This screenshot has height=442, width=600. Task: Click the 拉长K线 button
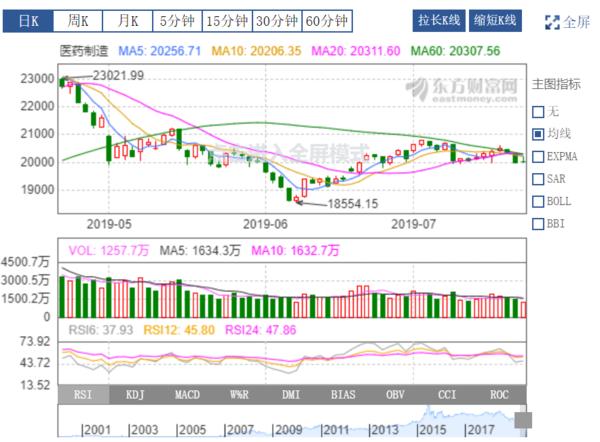(439, 21)
